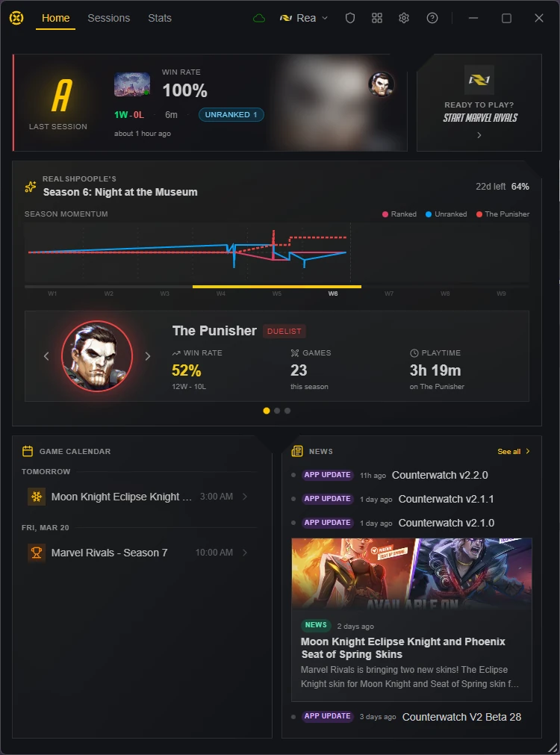Open the shield icon in header
This screenshot has width=560, height=755.
(350, 19)
